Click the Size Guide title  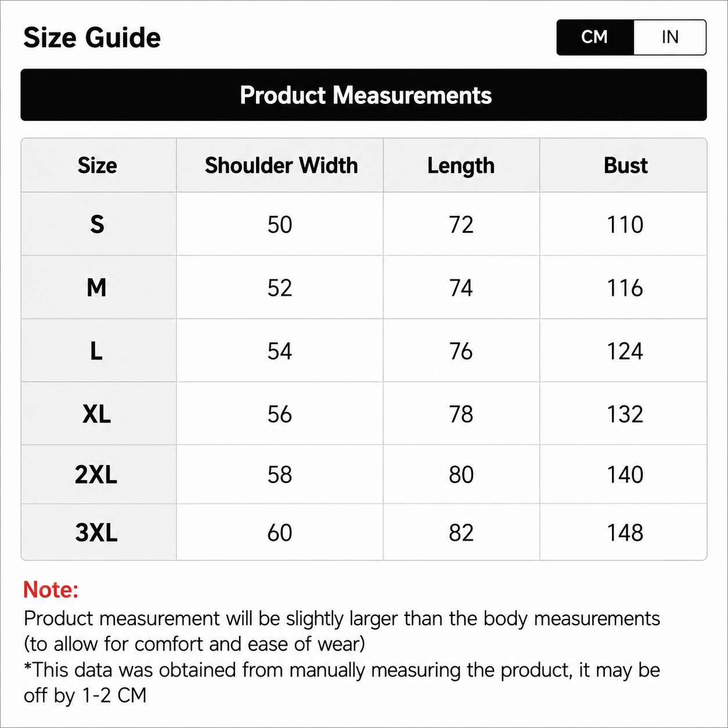click(92, 38)
